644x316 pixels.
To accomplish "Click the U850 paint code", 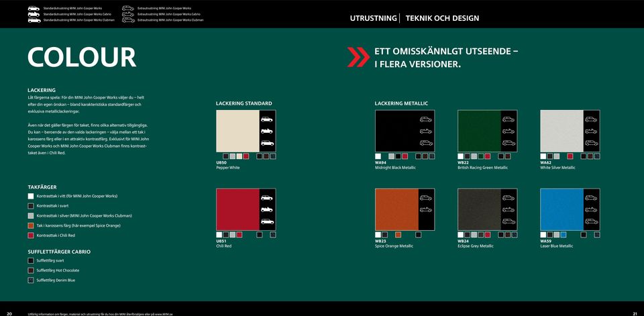I will [221, 163].
